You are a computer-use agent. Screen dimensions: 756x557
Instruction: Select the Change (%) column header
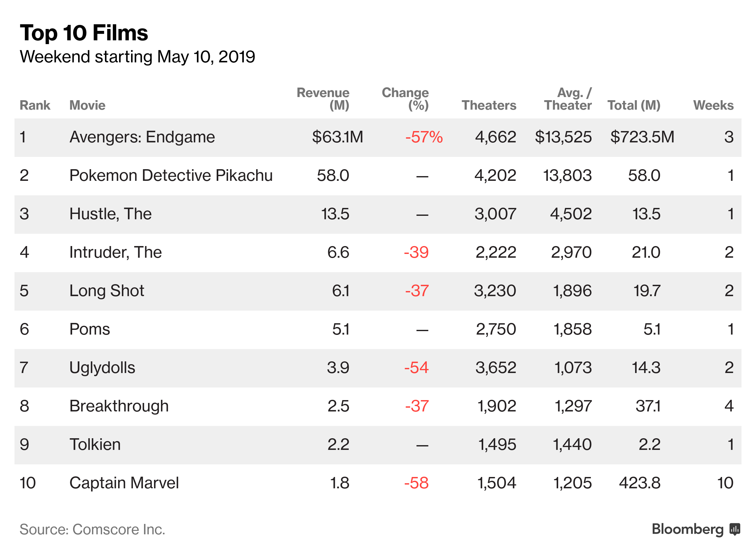pyautogui.click(x=405, y=99)
